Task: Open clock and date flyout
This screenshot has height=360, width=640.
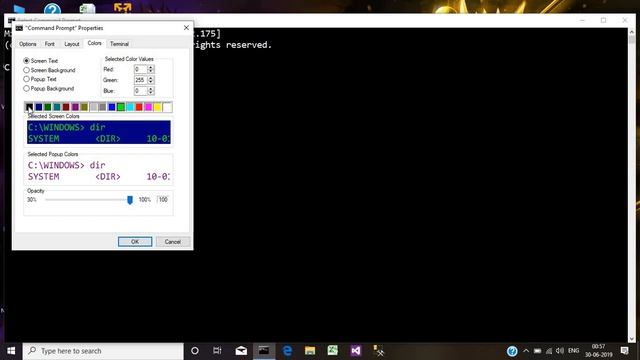Action: (599, 351)
